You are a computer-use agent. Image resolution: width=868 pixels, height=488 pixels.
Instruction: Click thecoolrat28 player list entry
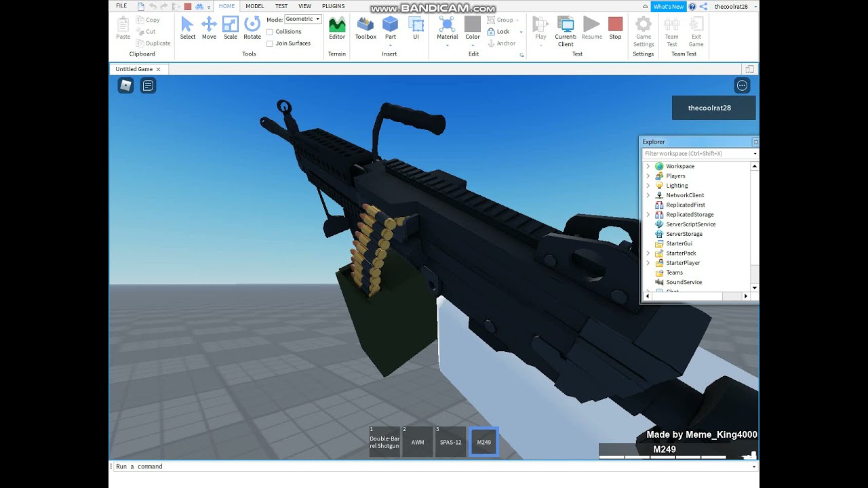point(713,108)
